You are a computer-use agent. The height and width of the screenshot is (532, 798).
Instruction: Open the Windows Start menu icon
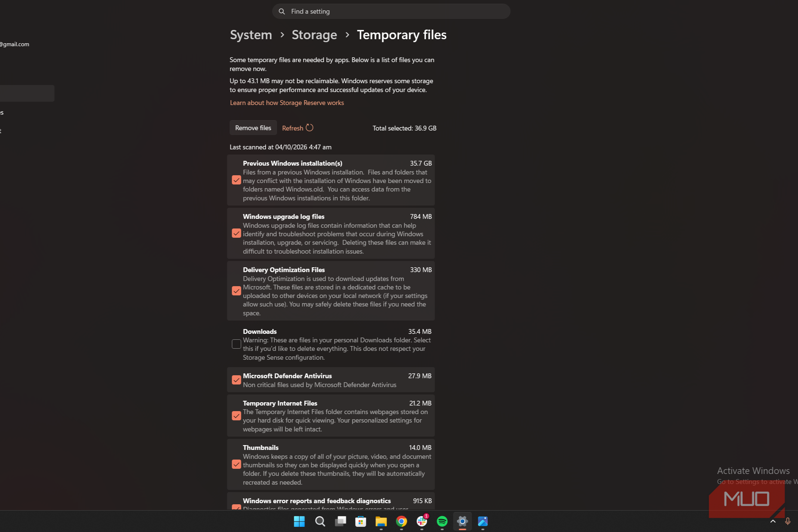click(299, 521)
